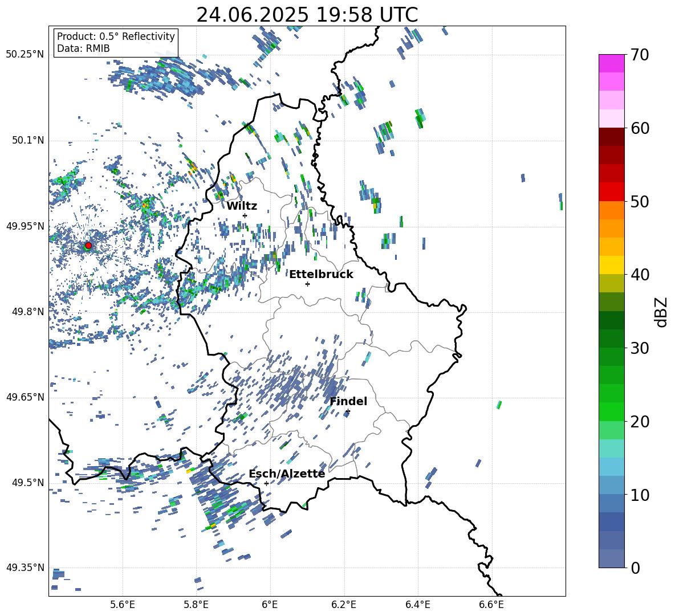This screenshot has width=675, height=616.
Task: Click the colorbar tick value 40
Action: coord(640,275)
